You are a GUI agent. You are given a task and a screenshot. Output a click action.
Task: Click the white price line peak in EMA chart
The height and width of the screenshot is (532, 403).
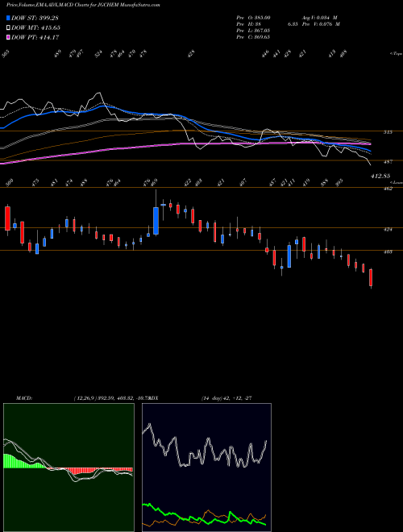click(x=99, y=93)
